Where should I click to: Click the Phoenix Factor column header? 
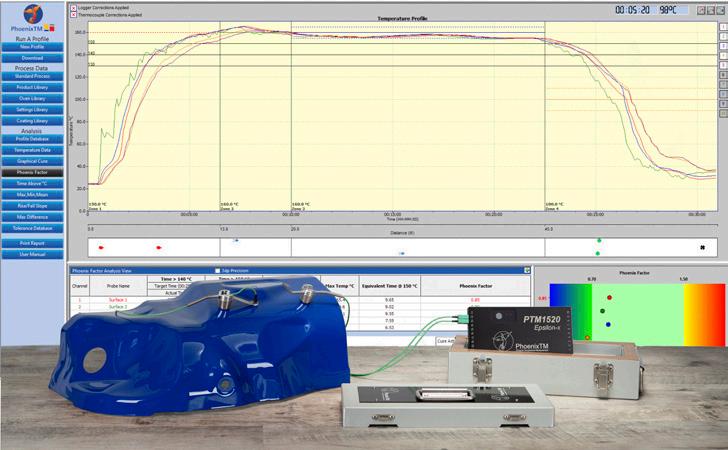475,286
